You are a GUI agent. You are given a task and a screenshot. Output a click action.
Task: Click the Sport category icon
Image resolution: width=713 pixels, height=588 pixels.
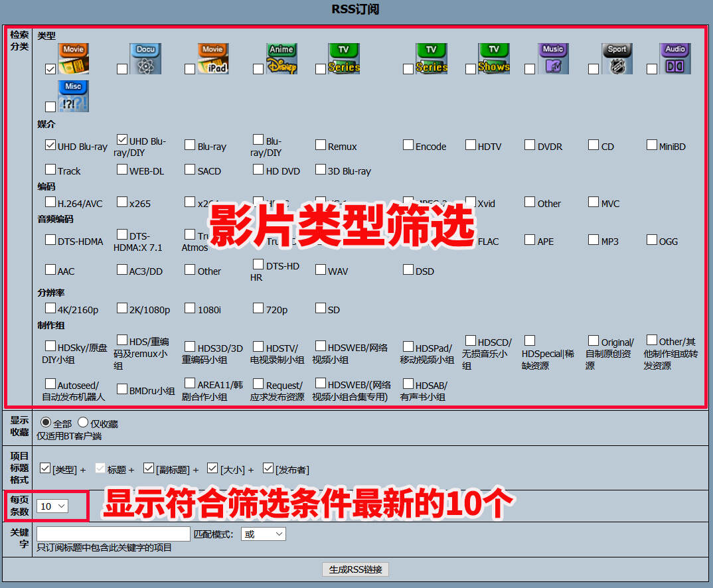click(x=617, y=58)
